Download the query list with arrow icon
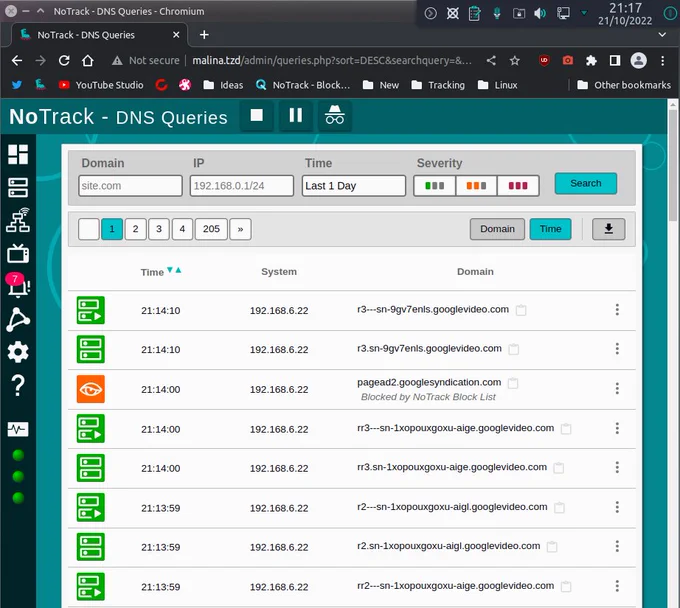 (x=608, y=229)
